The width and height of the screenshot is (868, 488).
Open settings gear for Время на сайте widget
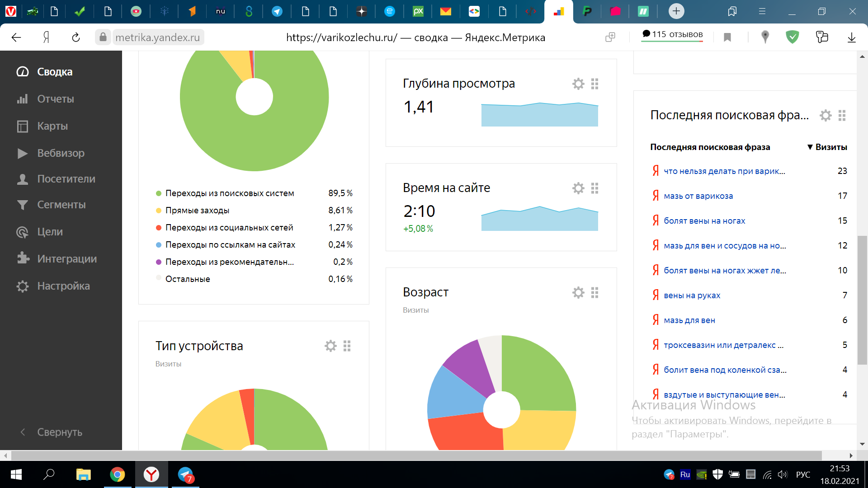[x=578, y=188]
